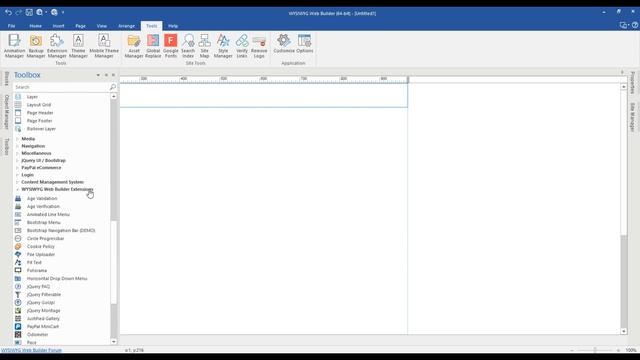Open the Help ribbon tab
The height and width of the screenshot is (360, 640).
[173, 26]
